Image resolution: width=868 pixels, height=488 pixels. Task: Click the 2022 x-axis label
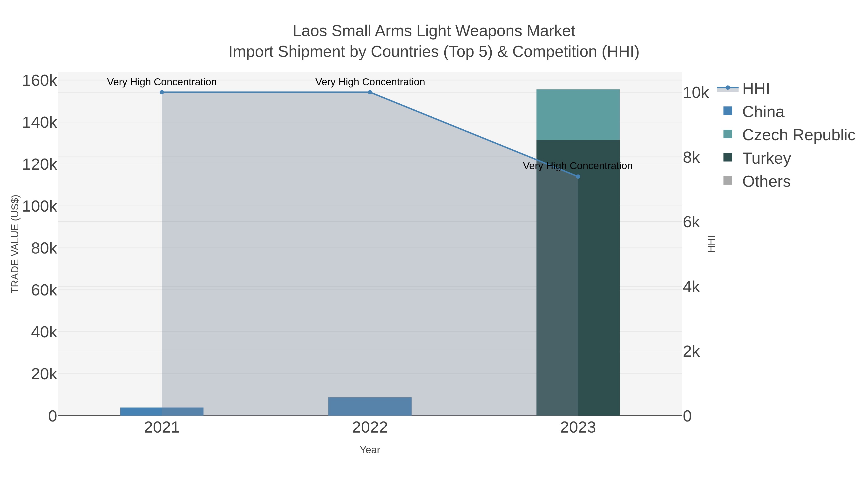(370, 428)
